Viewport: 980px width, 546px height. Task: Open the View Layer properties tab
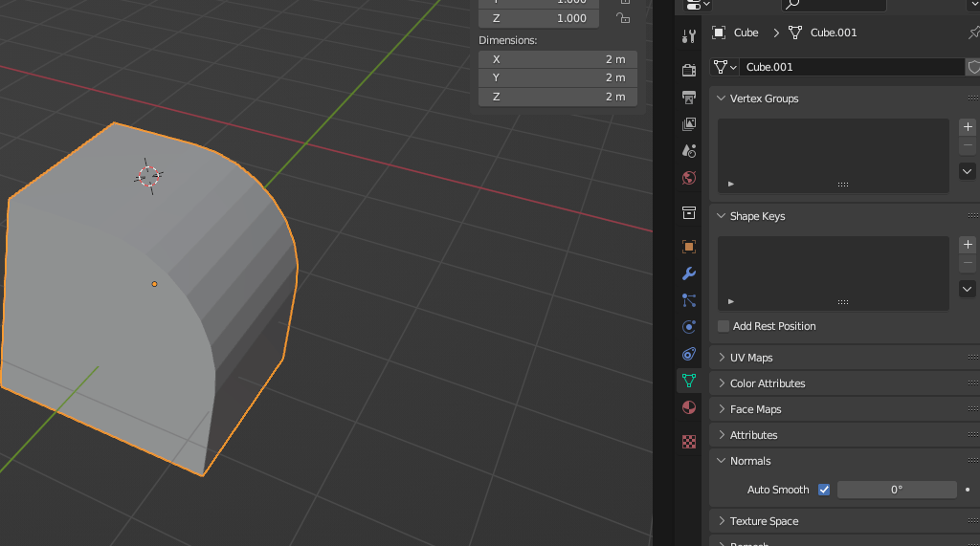point(689,123)
